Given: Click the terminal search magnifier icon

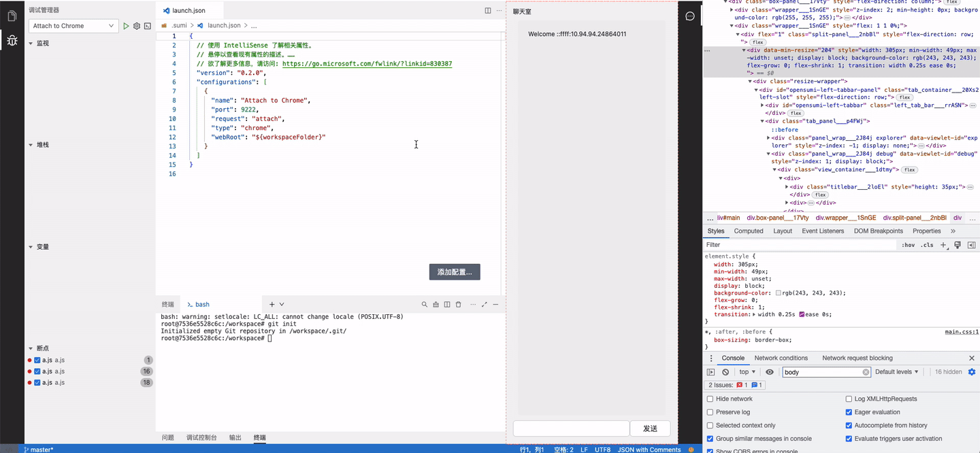Looking at the screenshot, I should point(425,304).
